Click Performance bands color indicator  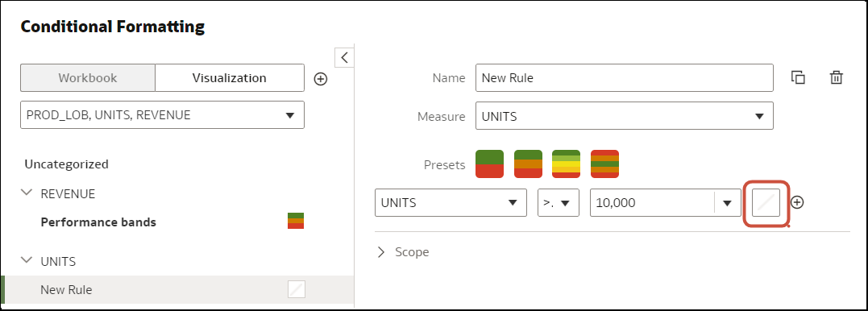click(x=296, y=221)
